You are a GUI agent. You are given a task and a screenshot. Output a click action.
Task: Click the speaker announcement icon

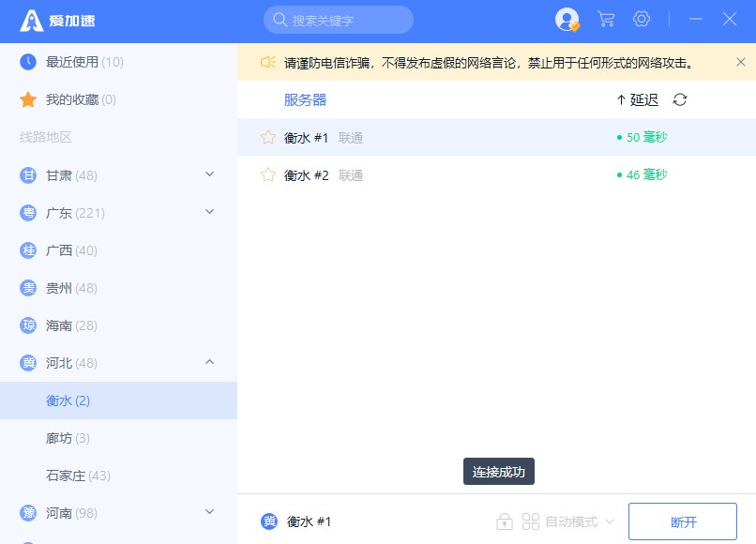[267, 62]
